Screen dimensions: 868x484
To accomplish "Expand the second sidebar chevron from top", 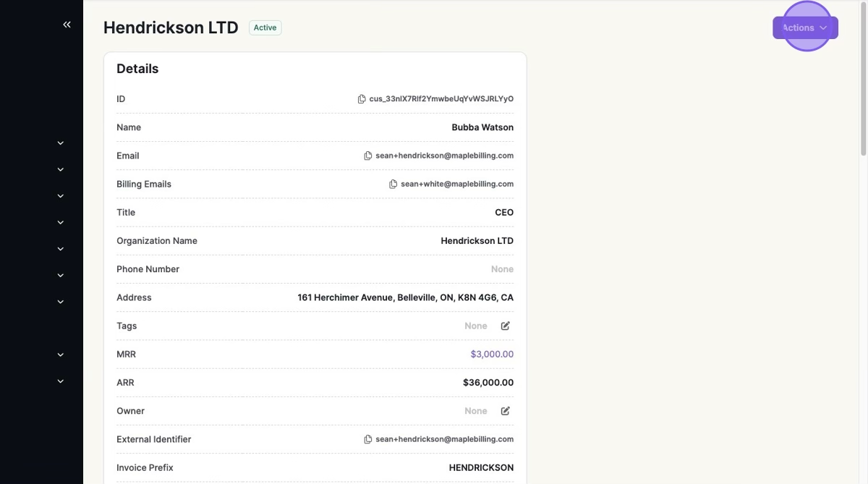I will click(61, 169).
